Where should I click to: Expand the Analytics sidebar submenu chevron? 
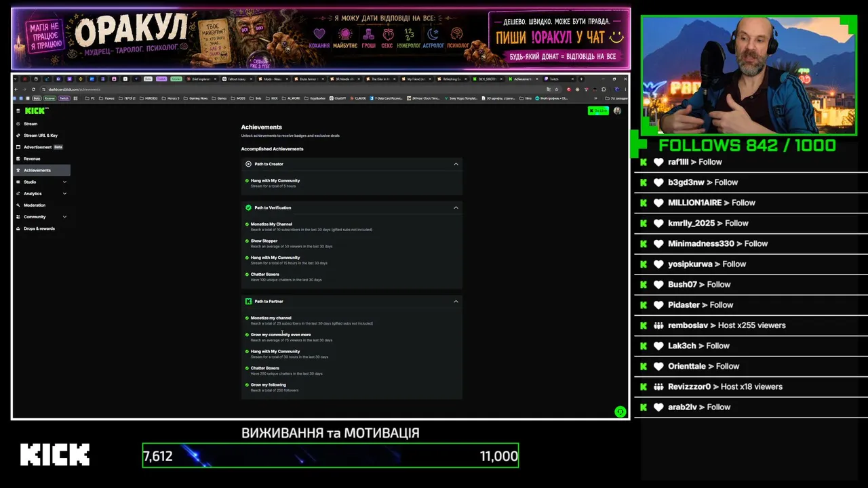coord(64,194)
